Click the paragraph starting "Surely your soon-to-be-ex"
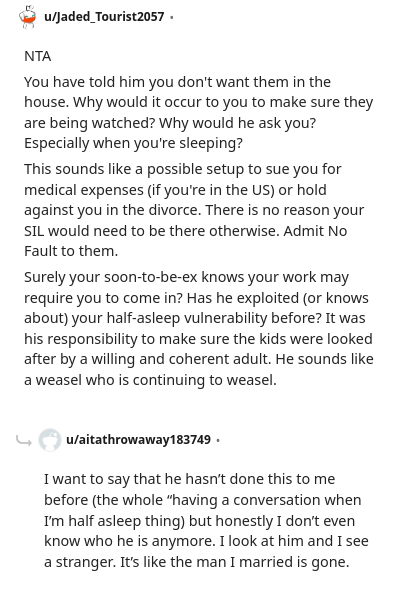The image size is (400, 597). click(x=199, y=328)
